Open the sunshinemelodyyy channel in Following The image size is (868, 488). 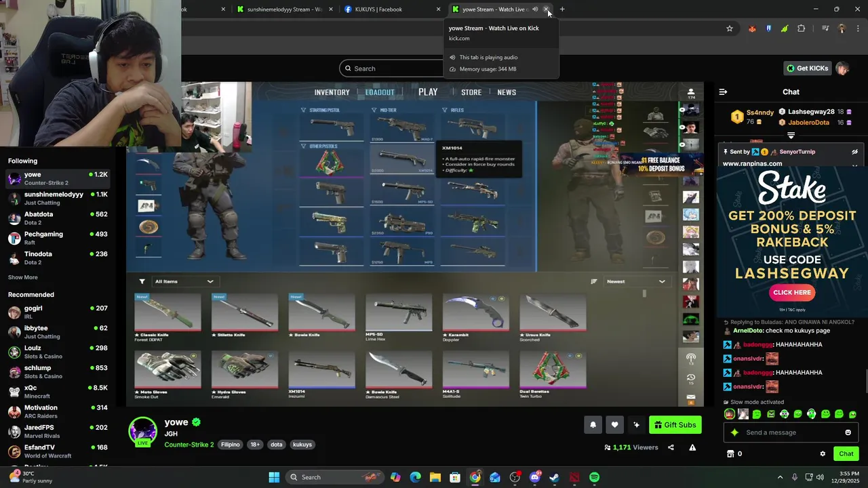[57, 198]
